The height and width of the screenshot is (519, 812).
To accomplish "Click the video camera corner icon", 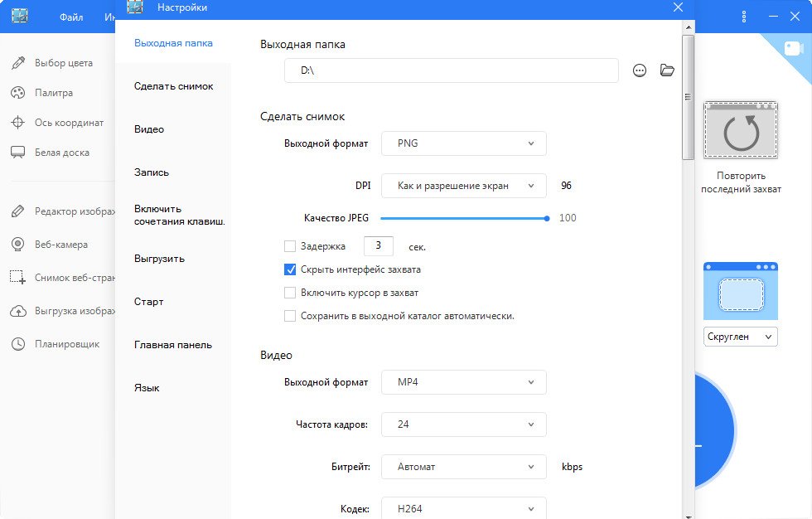I will 793,48.
